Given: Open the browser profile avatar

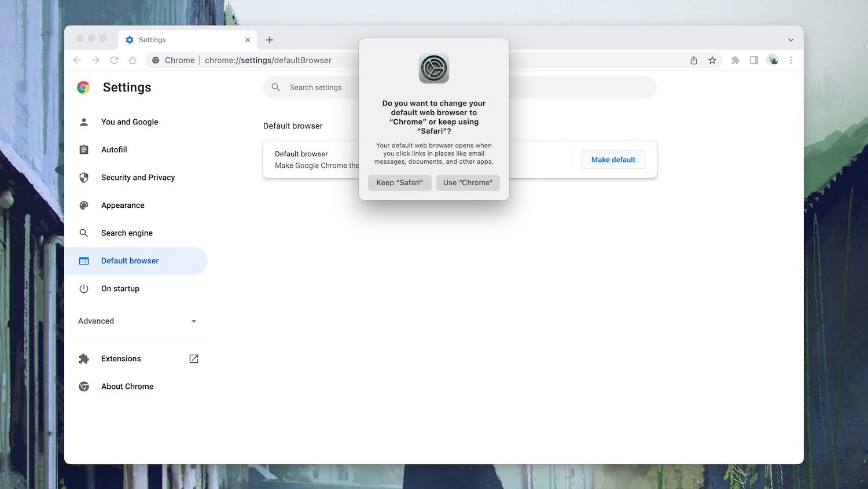Looking at the screenshot, I should click(773, 60).
